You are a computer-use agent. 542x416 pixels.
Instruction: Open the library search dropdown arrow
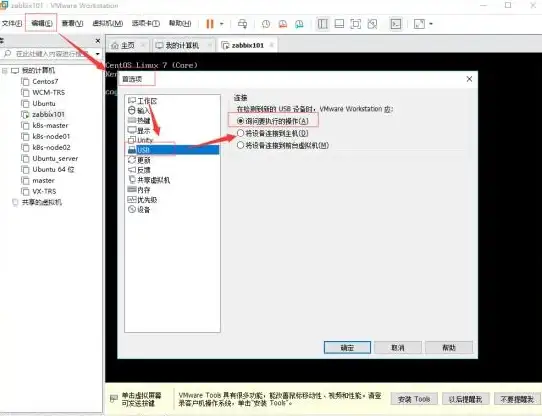tap(97, 54)
